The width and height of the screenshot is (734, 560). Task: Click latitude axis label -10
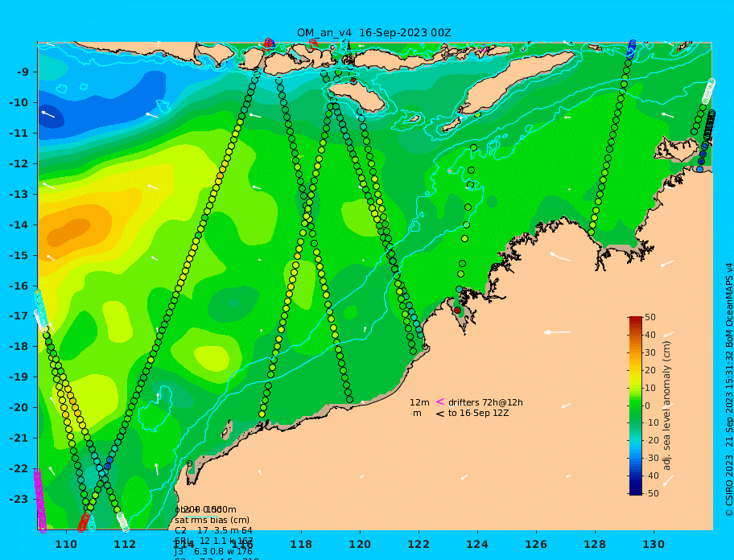19,102
